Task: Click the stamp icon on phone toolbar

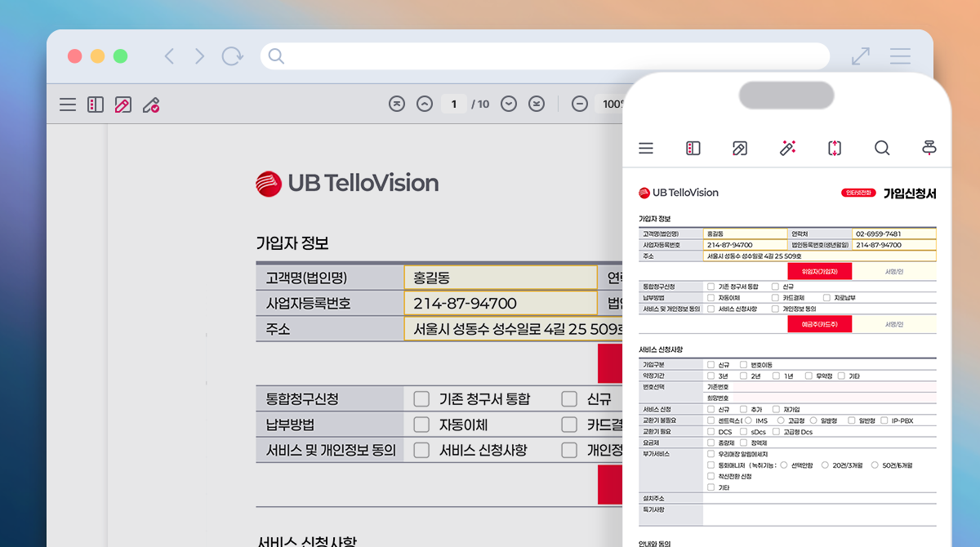Action: tap(929, 148)
